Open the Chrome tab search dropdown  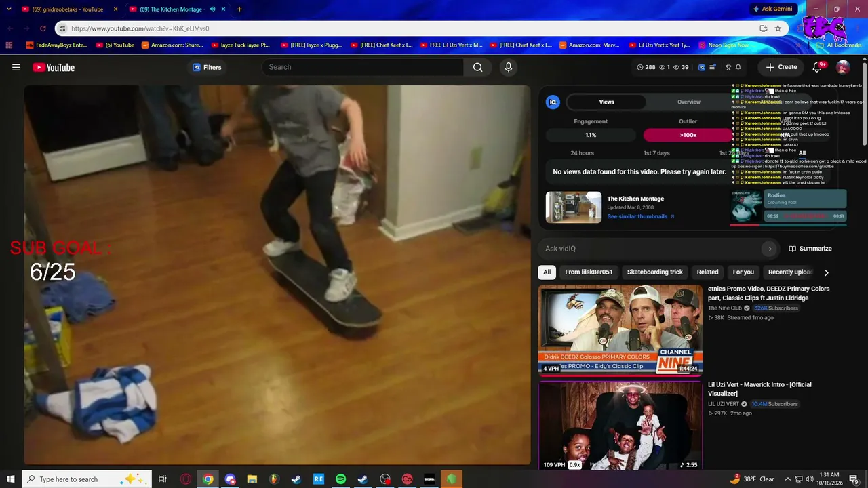pyautogui.click(x=9, y=9)
